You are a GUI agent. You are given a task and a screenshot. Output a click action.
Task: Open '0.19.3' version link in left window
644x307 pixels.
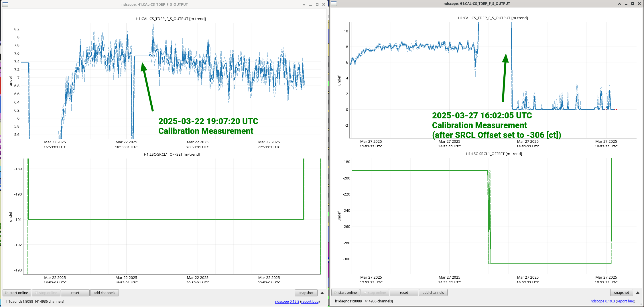294,301
